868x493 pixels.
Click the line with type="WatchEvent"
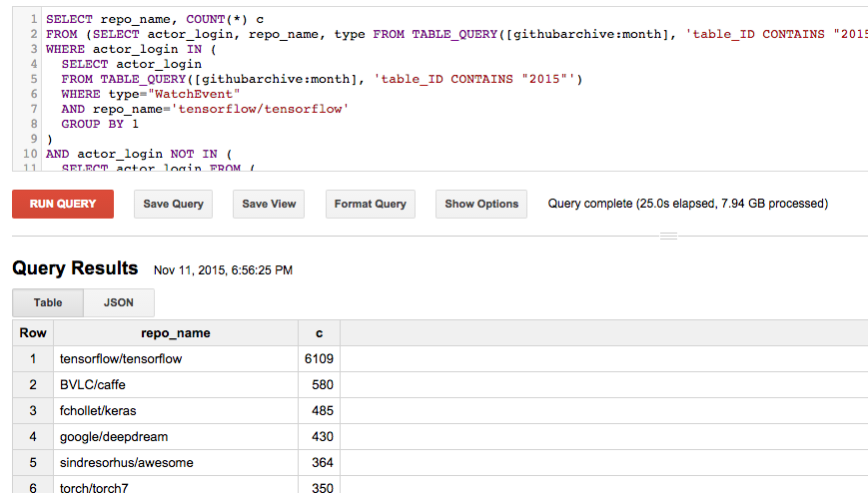pyautogui.click(x=151, y=94)
